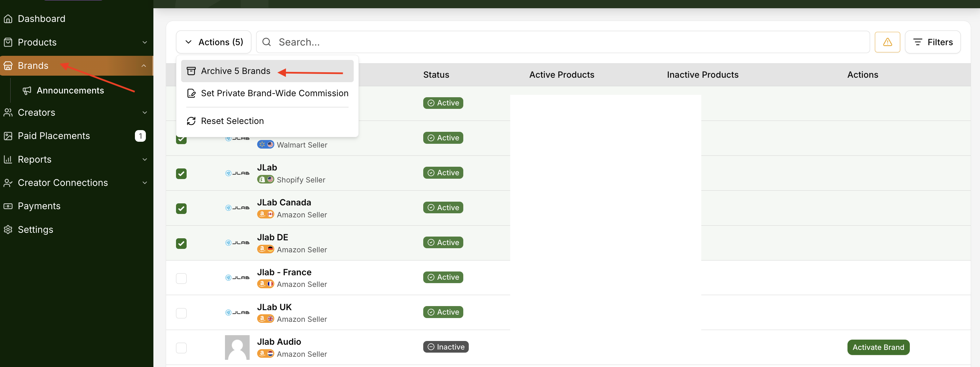The width and height of the screenshot is (980, 367).
Task: Click the "Shopify Seller" label under JLab
Action: 301,180
